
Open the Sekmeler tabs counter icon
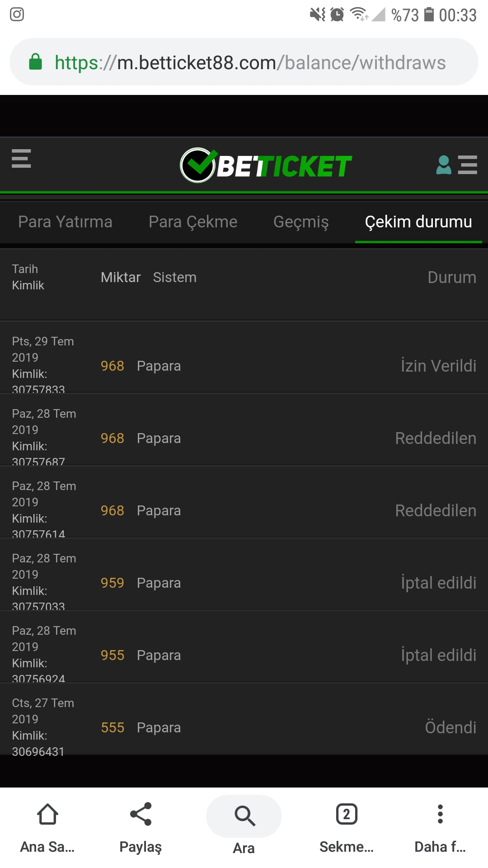pos(347,814)
